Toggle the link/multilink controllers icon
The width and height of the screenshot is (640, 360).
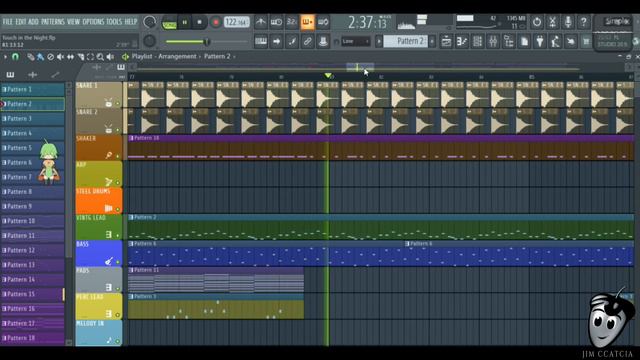[x=307, y=41]
